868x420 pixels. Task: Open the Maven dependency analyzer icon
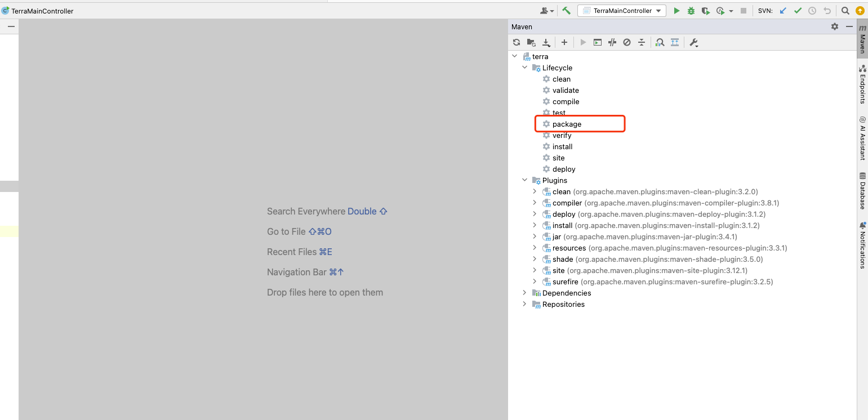point(660,42)
